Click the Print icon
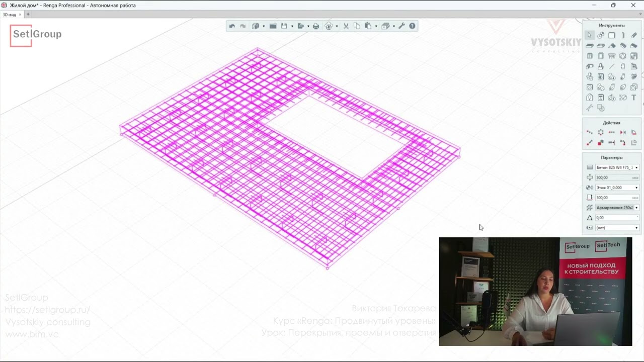 (x=316, y=26)
